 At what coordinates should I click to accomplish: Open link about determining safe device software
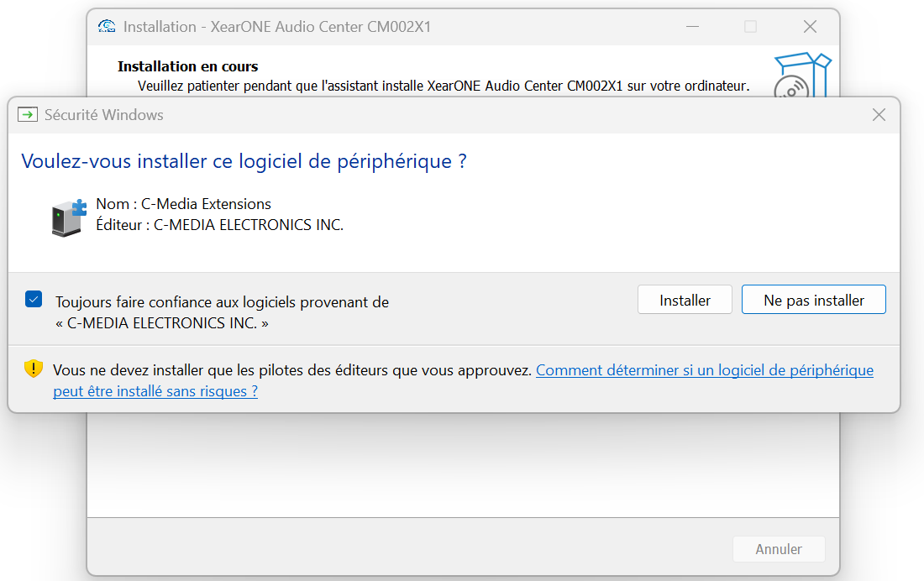463,380
